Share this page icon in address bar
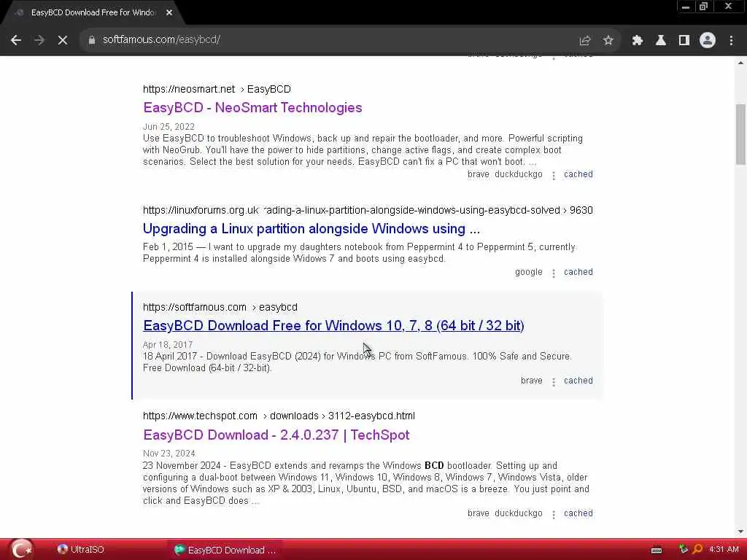 [584, 41]
